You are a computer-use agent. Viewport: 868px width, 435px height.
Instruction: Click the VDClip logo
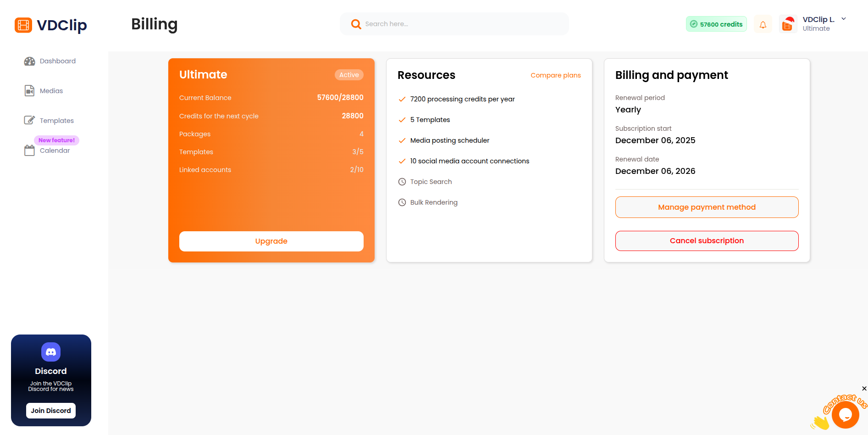(x=50, y=25)
